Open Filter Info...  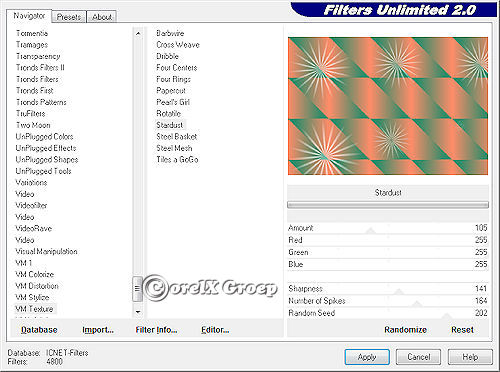point(156,330)
